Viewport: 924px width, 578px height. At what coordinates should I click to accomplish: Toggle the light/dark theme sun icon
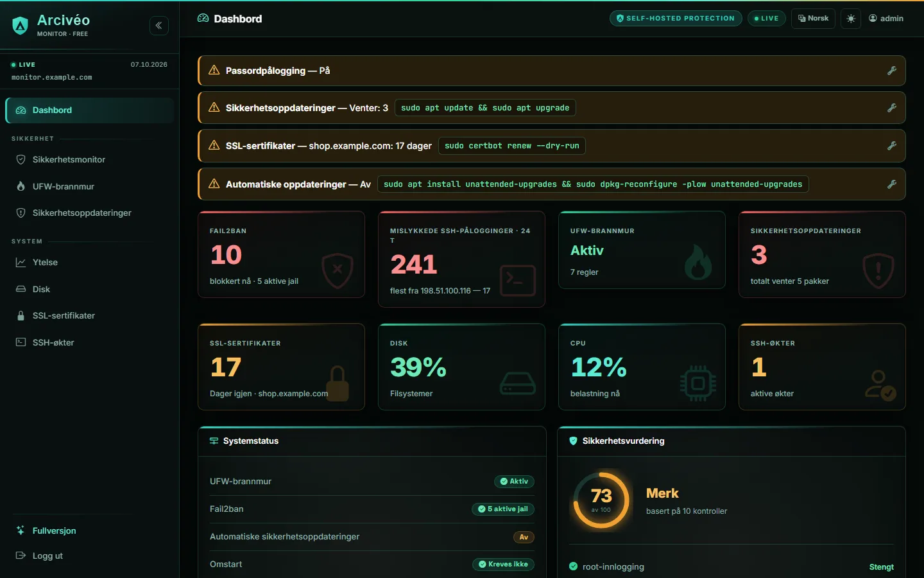coord(851,19)
